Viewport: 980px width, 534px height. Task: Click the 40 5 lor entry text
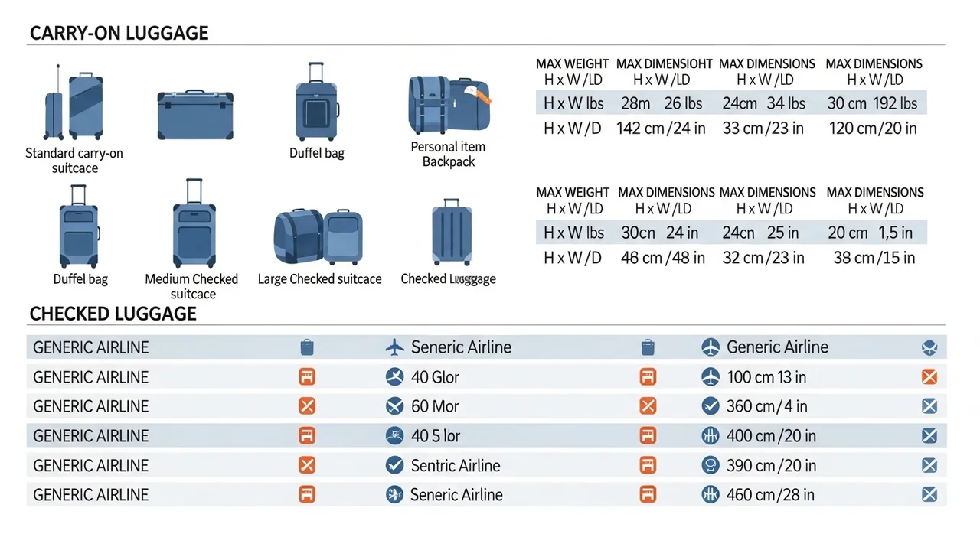point(436,436)
